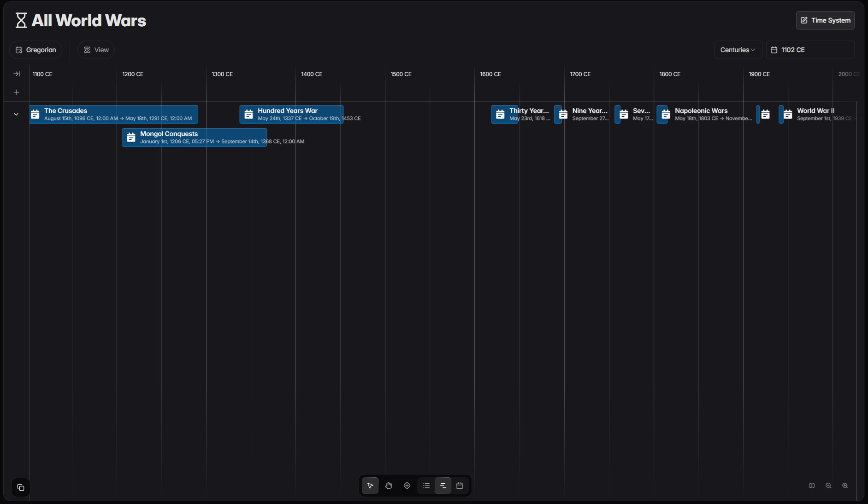
Task: Click the split columns icon beside zoom out
Action: pos(812,486)
